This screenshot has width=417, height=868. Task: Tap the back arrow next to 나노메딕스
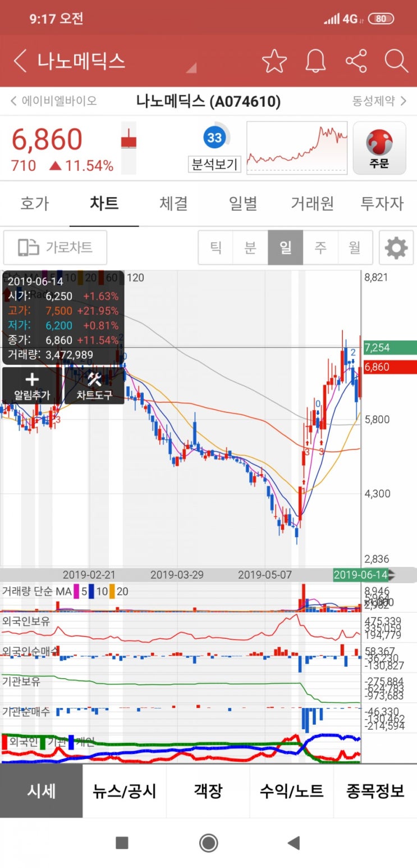pyautogui.click(x=20, y=61)
